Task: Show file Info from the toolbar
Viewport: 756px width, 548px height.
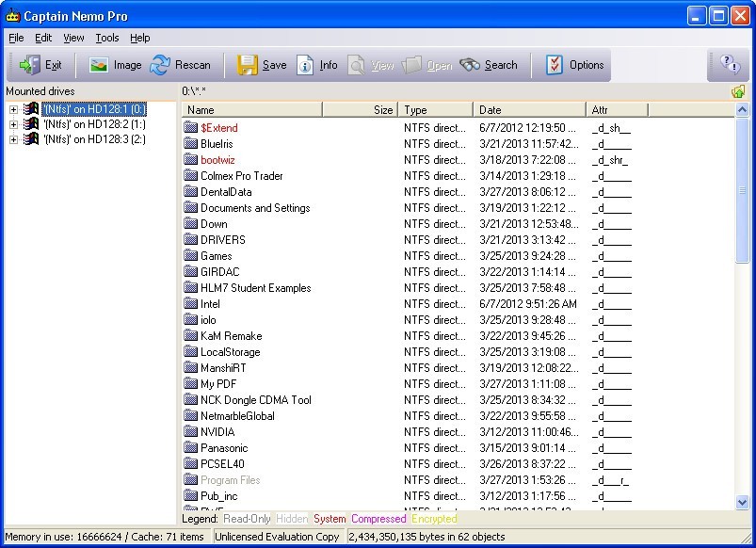Action: pos(305,65)
